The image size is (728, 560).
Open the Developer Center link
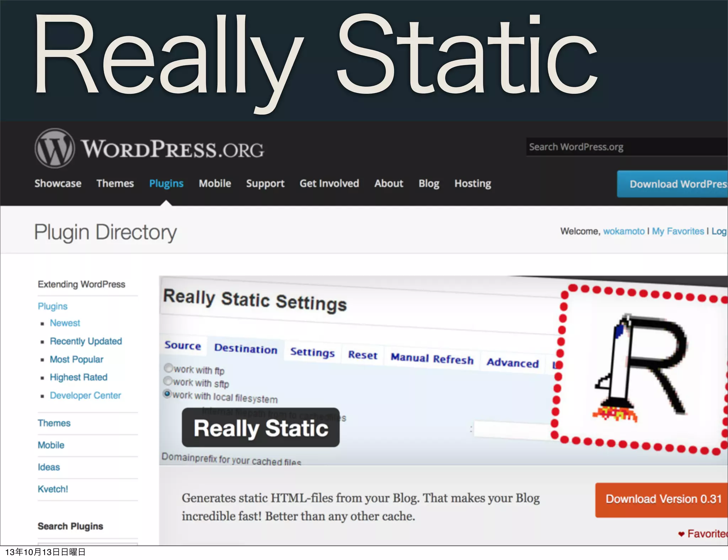pos(85,395)
